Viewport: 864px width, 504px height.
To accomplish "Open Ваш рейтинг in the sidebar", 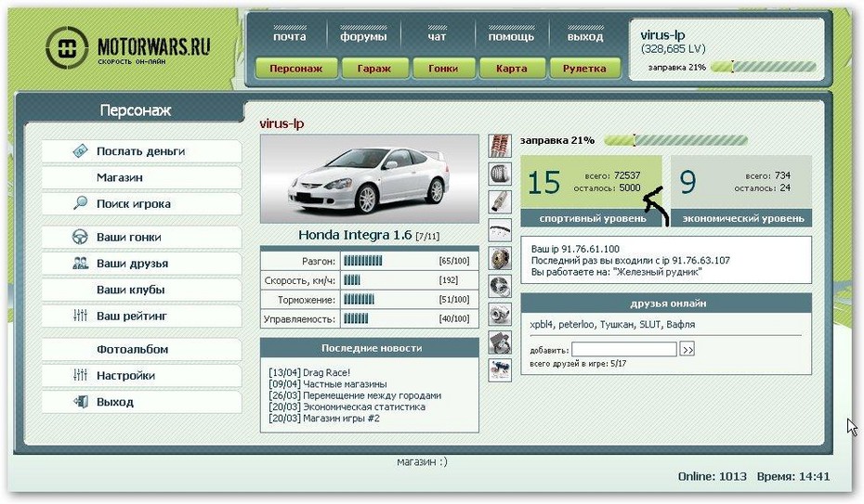I will [x=141, y=316].
